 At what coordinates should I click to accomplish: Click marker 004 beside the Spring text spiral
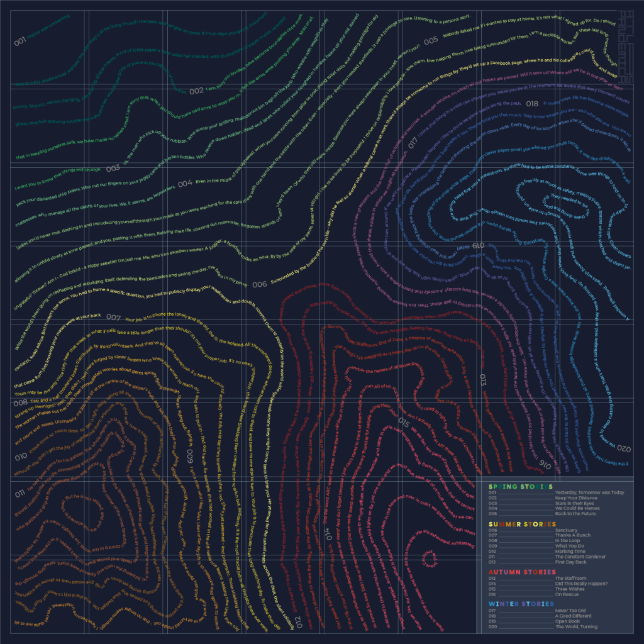(x=184, y=183)
